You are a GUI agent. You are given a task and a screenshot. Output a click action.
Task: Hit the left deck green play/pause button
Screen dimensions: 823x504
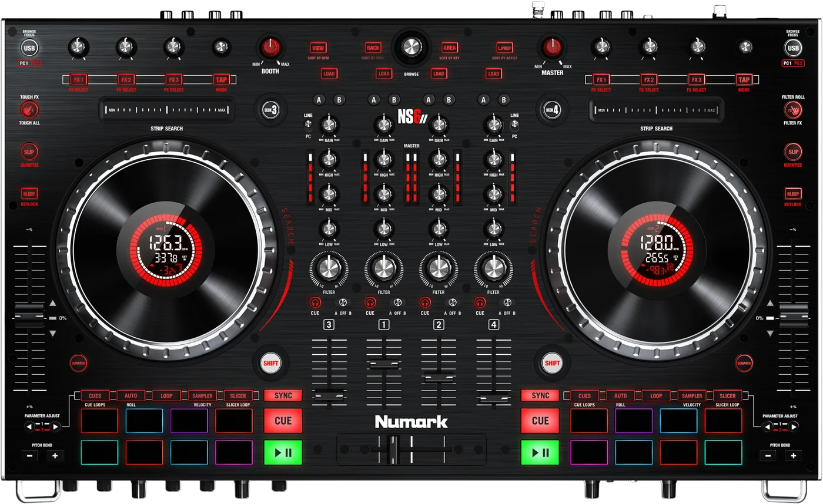tap(283, 452)
